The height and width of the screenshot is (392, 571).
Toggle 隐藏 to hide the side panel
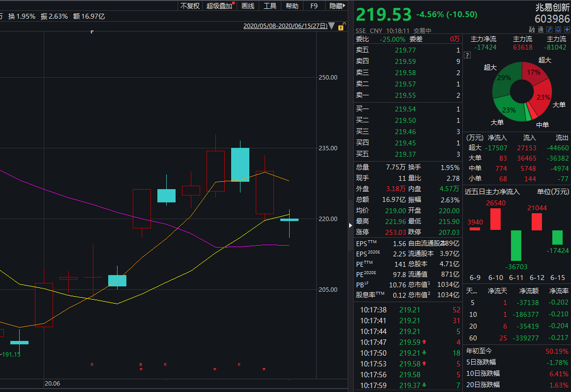coord(337,6)
